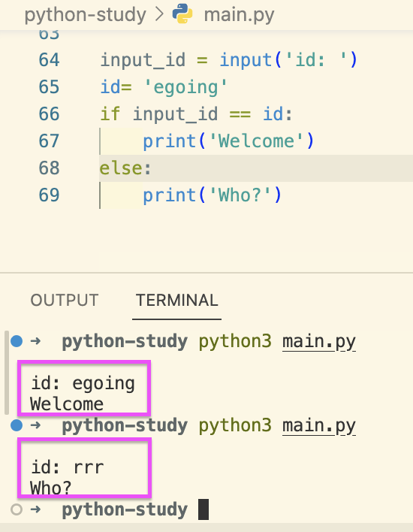Expand the breadcrumb chevron after python-study
Image resolution: width=413 pixels, height=532 pixels.
pos(159,14)
